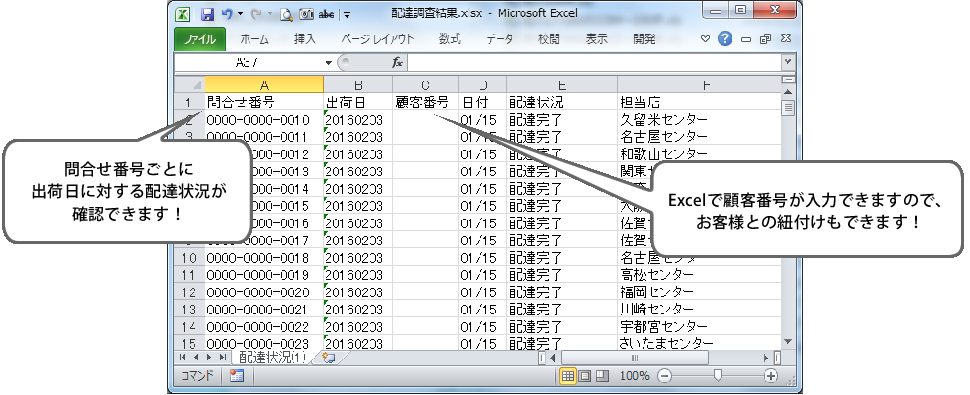Minimize the workbook window icon in ribbon
This screenshot has width=970, height=395.
coord(746,40)
